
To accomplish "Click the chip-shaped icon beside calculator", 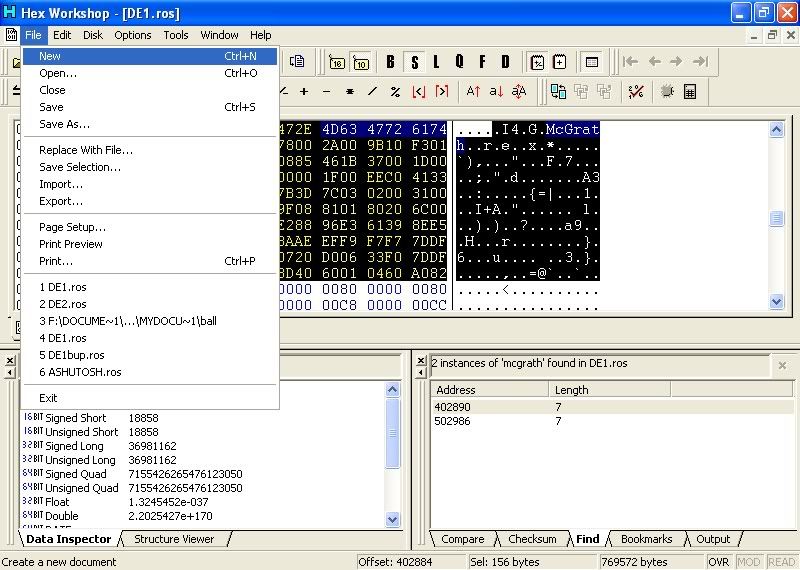I will click(x=667, y=92).
